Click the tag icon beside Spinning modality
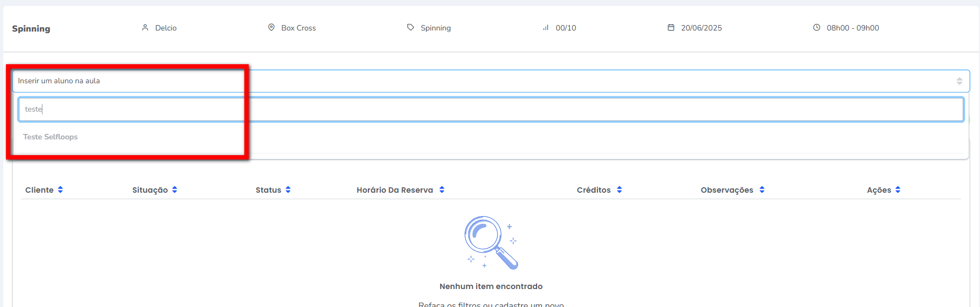Screen dimensions: 980x307 coord(411,27)
